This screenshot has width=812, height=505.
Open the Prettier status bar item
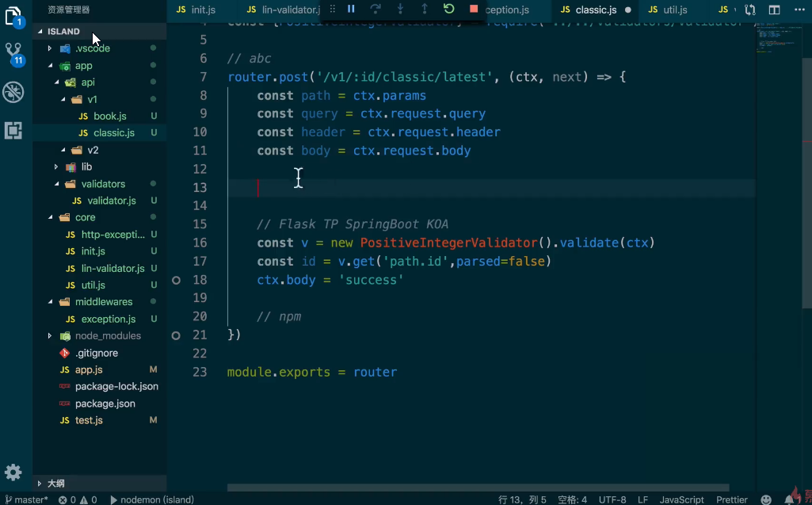click(731, 499)
